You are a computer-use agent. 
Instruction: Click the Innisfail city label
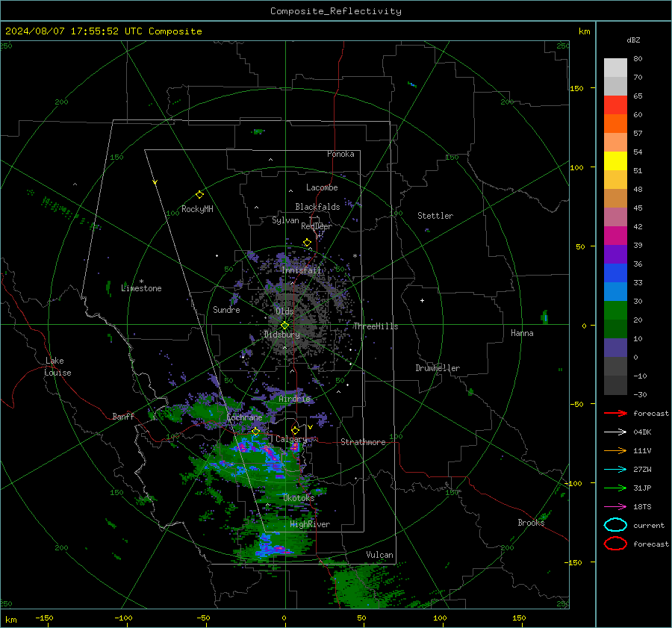tap(302, 270)
